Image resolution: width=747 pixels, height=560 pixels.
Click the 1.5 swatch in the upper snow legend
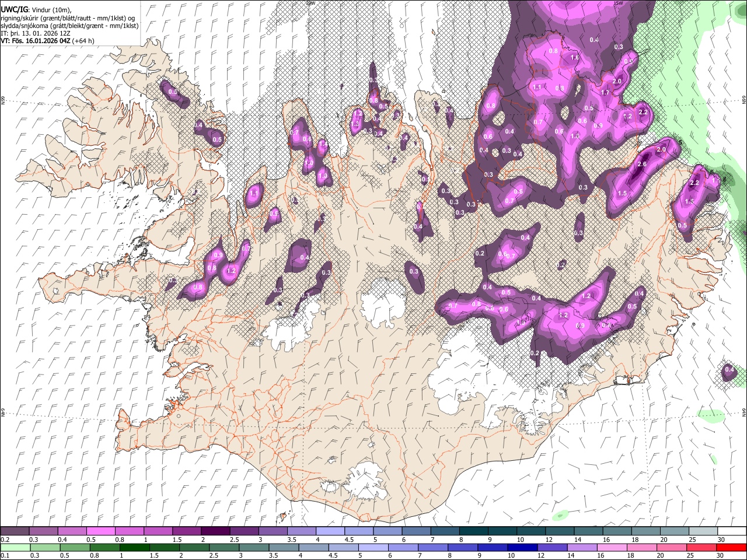[186, 531]
